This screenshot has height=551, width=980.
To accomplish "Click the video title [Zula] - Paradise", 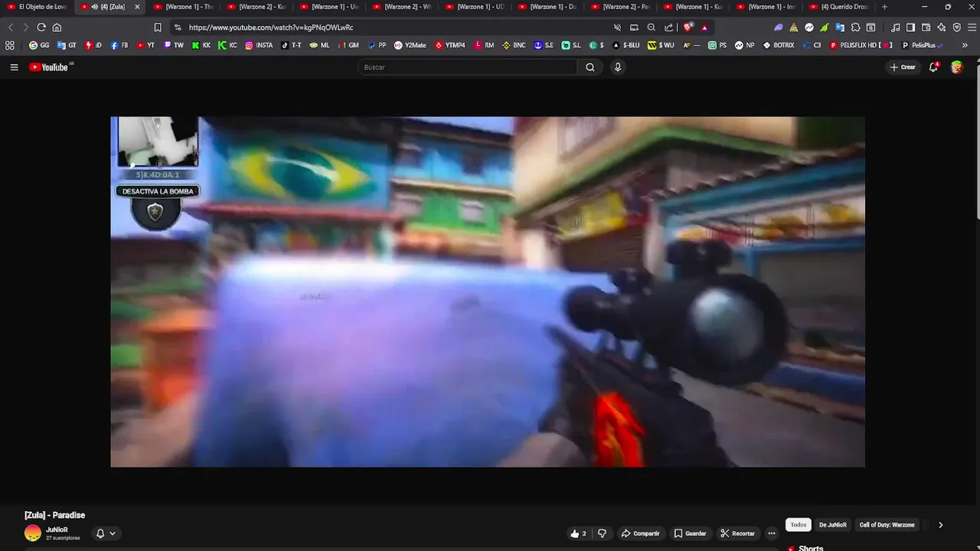I will point(54,515).
